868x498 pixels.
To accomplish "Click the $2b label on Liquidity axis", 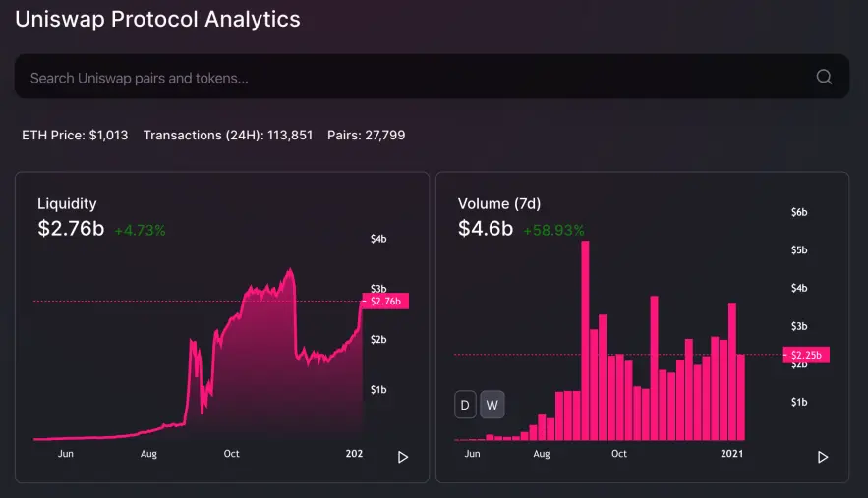I will 378,339.
